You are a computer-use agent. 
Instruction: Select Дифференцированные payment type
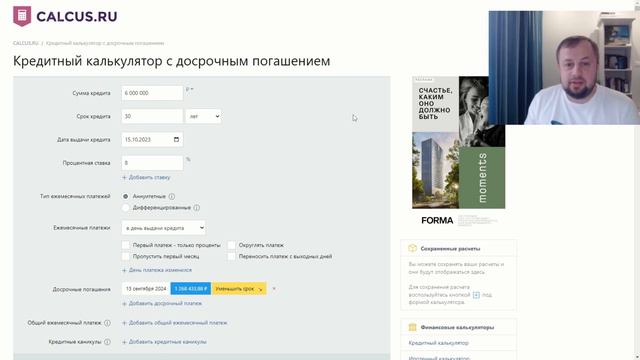[126, 208]
